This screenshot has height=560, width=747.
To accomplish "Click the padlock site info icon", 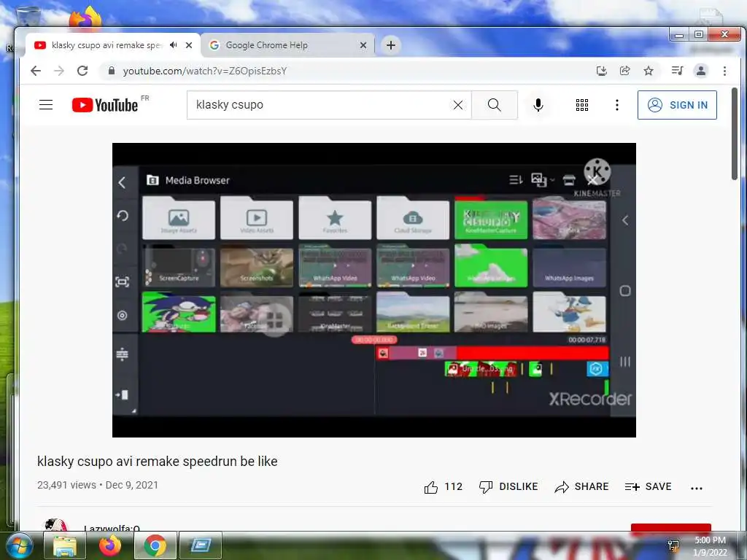I will tap(112, 71).
